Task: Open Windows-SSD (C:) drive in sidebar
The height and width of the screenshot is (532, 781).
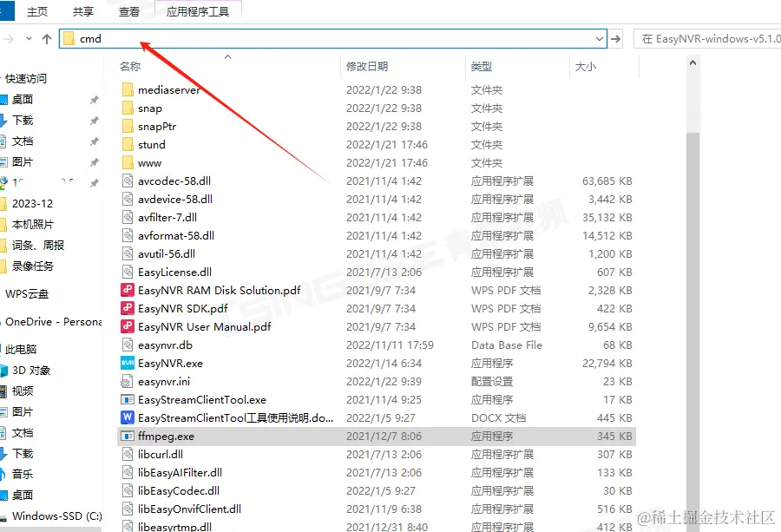Action: click(x=56, y=516)
